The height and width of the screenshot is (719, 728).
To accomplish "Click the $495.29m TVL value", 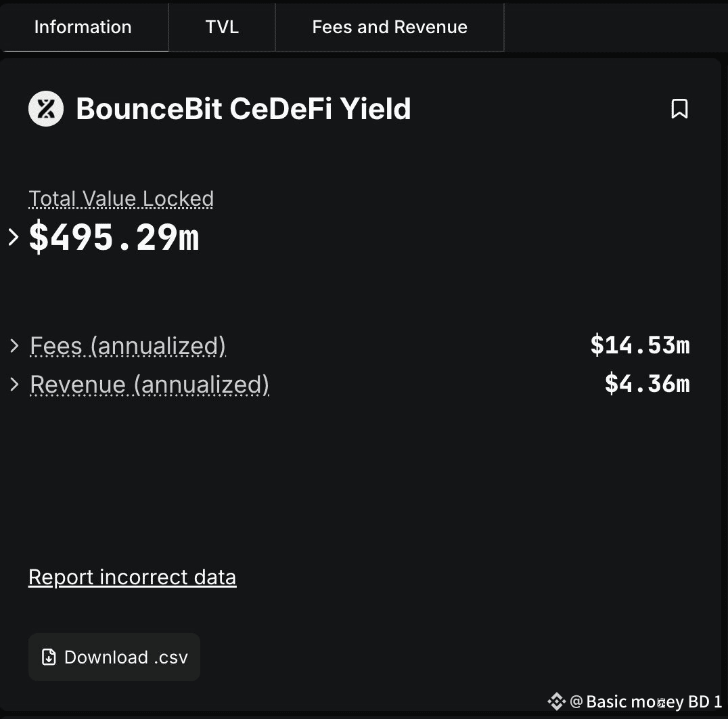I will pyautogui.click(x=113, y=237).
